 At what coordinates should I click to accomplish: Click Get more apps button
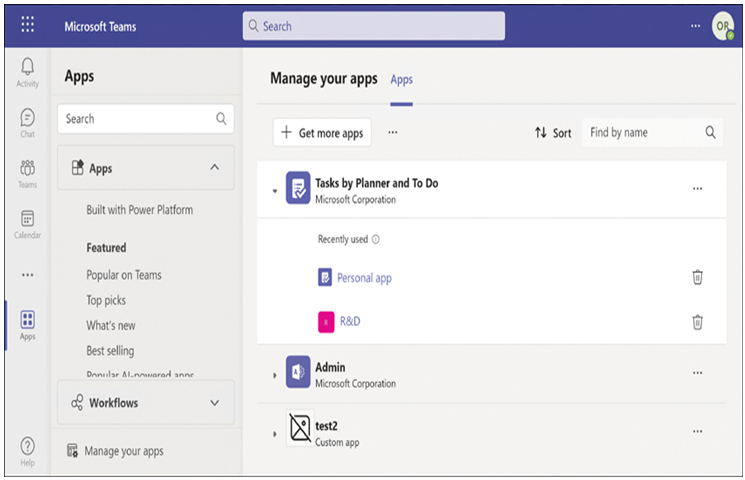tap(322, 133)
